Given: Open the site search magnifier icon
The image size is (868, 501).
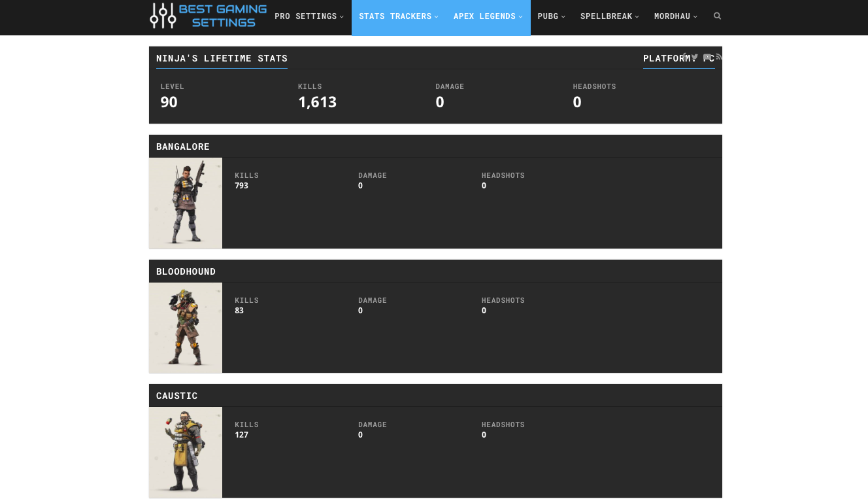Looking at the screenshot, I should coord(717,16).
